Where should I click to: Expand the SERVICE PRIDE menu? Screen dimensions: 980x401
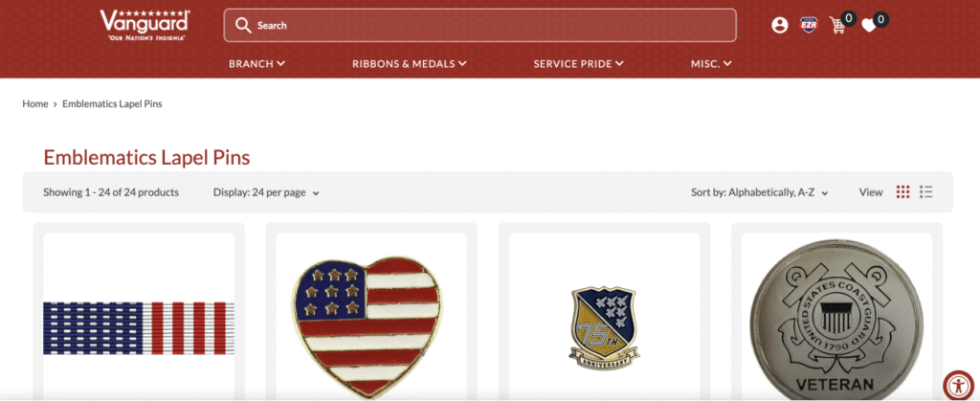[x=579, y=64]
